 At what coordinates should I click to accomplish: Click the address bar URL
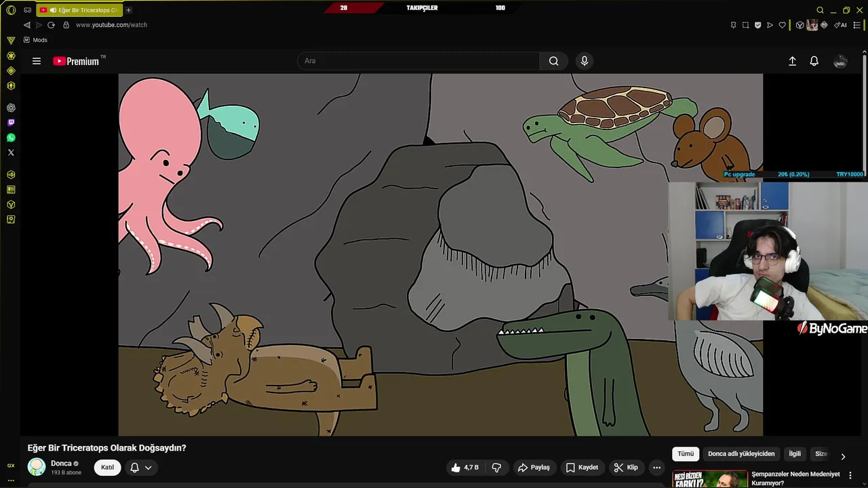(x=111, y=25)
